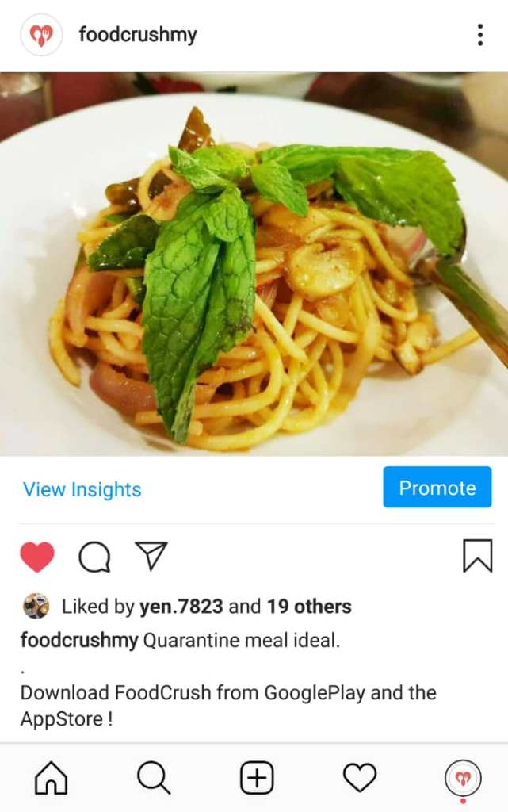Open activity heart notifications tab
This screenshot has width=508, height=812.
[360, 777]
